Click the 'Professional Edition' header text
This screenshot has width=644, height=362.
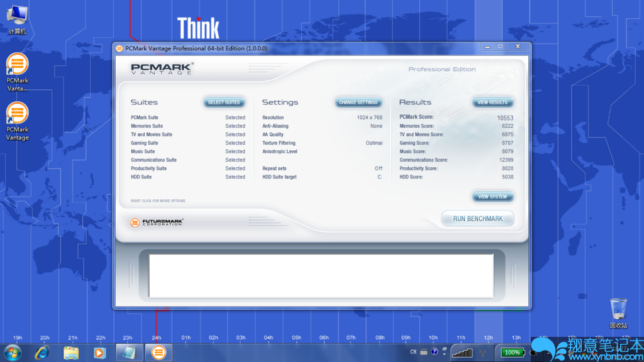pyautogui.click(x=442, y=69)
